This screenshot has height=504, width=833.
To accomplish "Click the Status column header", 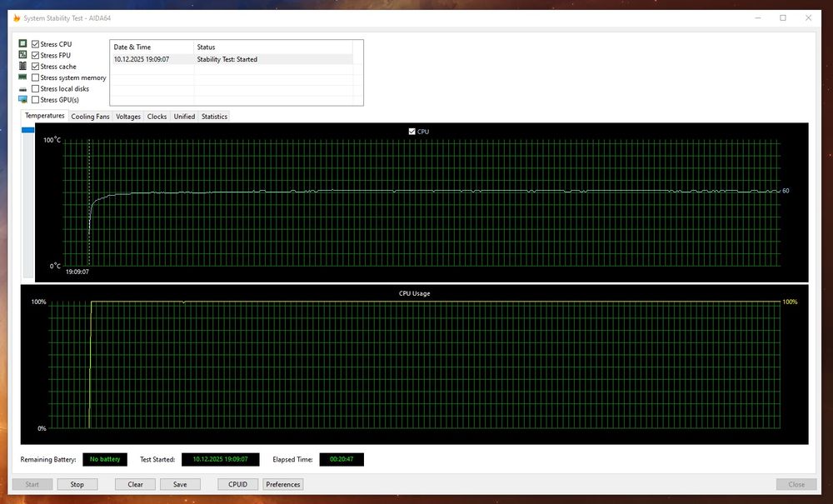I will pyautogui.click(x=273, y=47).
